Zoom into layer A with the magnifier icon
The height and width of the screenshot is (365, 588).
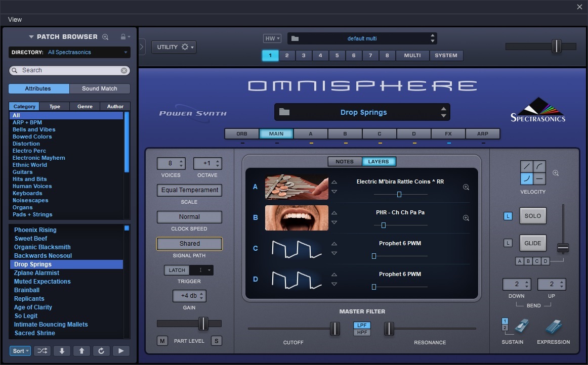coord(466,187)
